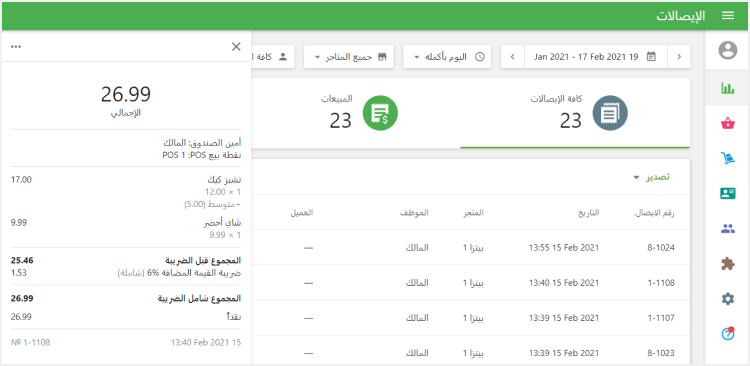
Task: Open Settings via the gear sidebar icon
Action: (x=728, y=299)
